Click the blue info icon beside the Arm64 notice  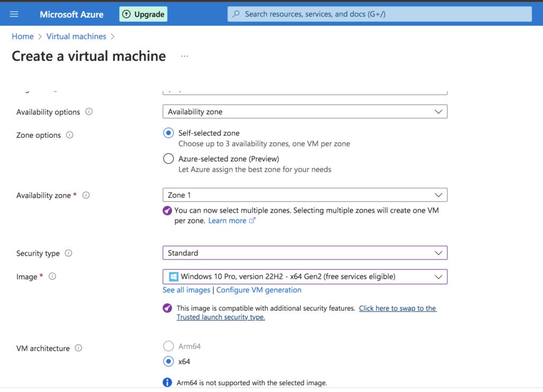pyautogui.click(x=167, y=382)
